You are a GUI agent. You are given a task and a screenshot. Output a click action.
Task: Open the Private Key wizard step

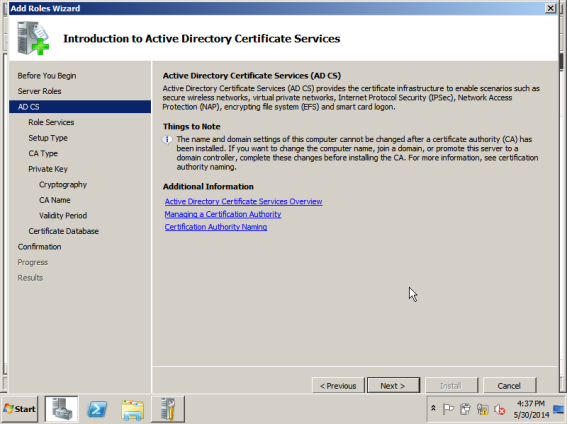click(48, 169)
